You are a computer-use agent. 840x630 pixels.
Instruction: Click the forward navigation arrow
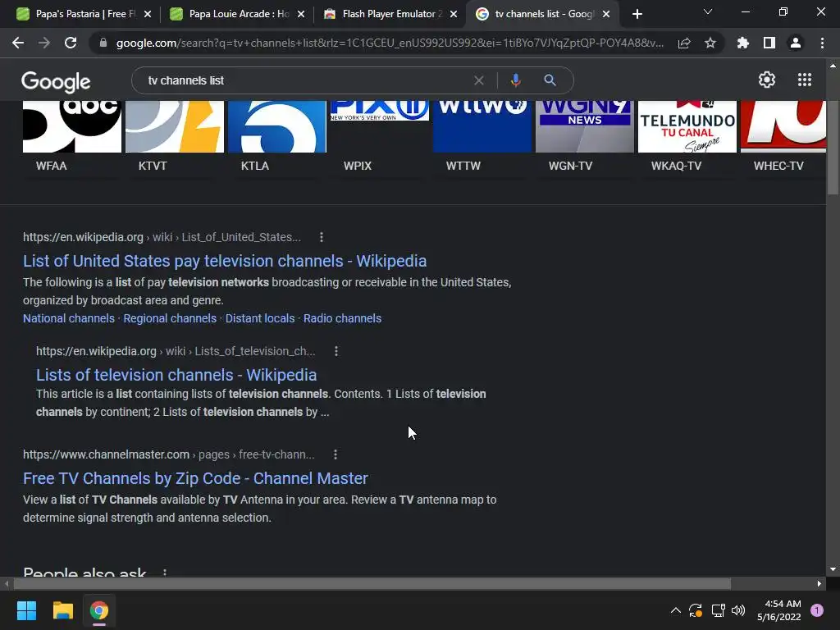pos(44,43)
